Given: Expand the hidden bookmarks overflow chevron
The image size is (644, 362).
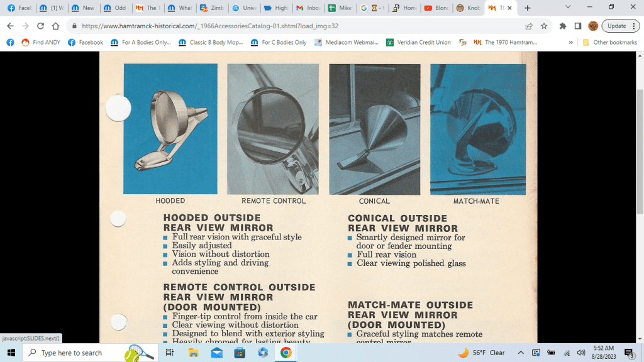Looking at the screenshot, I should point(571,43).
